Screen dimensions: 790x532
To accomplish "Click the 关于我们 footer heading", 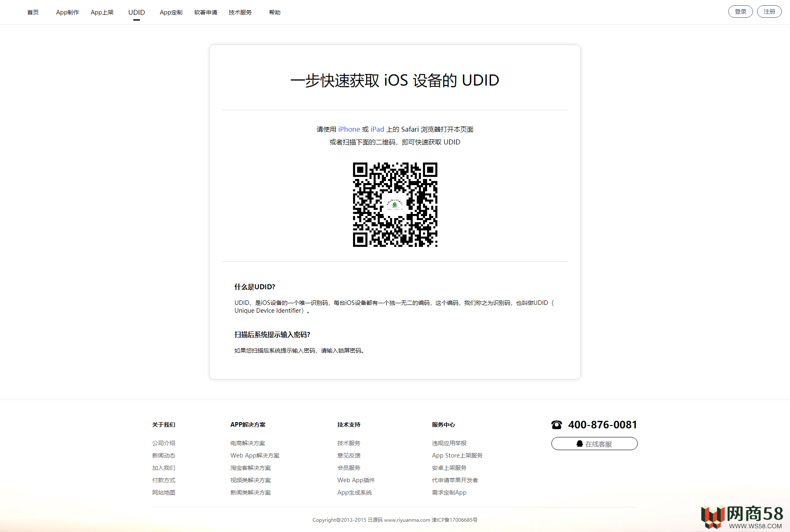I will point(164,425).
